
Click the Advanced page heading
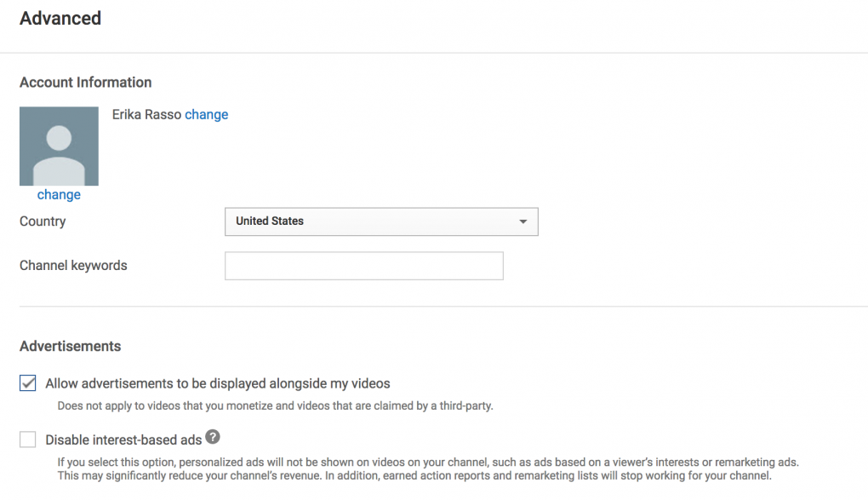click(60, 18)
